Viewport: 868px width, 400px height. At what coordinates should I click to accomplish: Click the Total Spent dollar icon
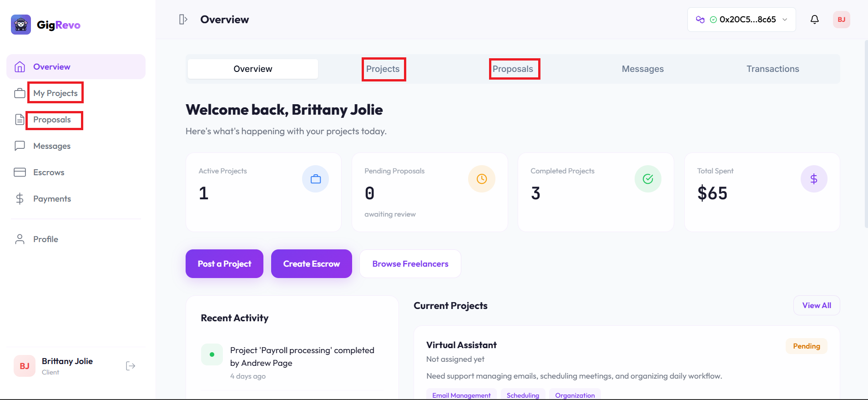[x=814, y=179]
